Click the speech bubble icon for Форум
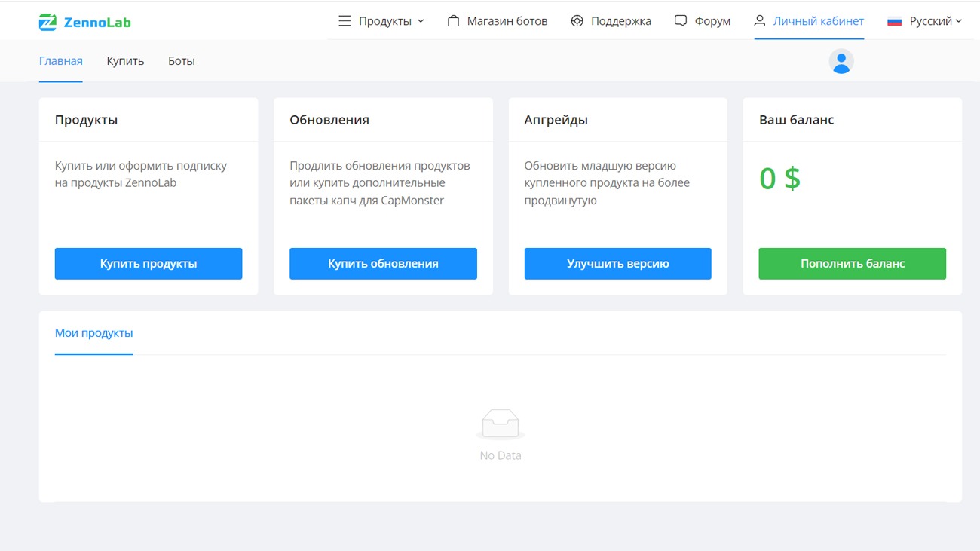Image resolution: width=980 pixels, height=551 pixels. (680, 21)
